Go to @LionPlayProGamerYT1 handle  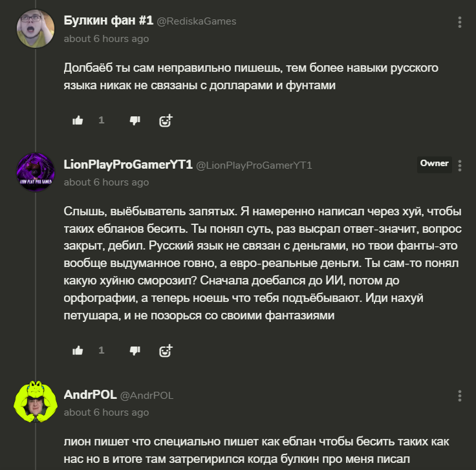pos(254,165)
